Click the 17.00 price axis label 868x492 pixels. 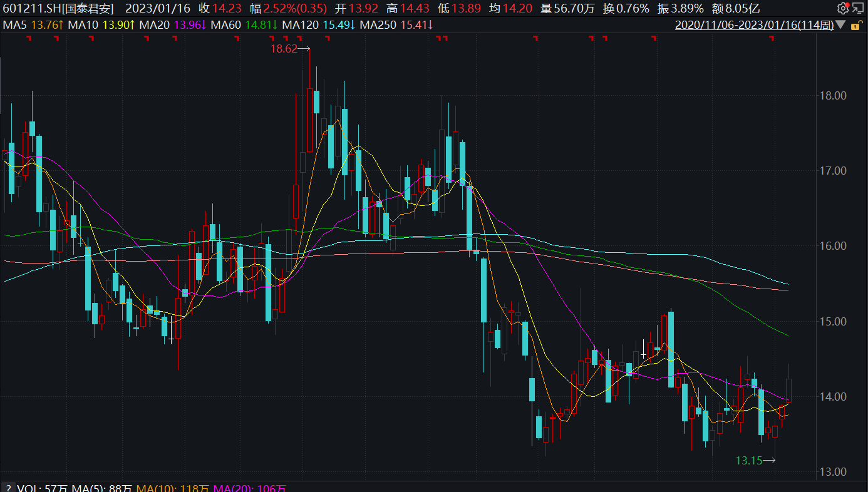[834, 171]
